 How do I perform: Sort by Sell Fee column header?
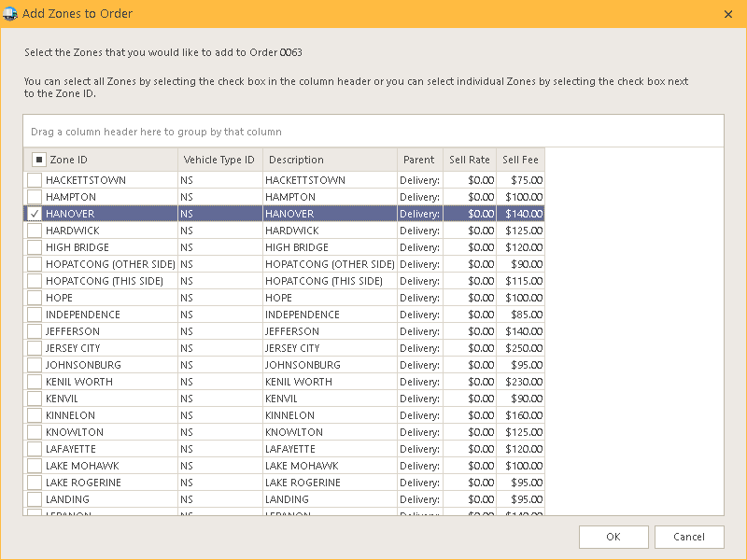[x=520, y=160]
